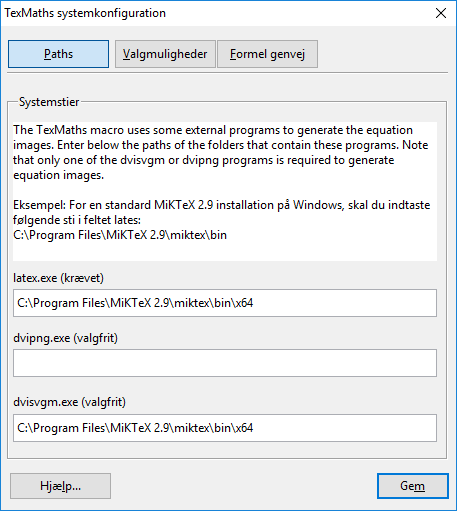Screen dimensions: 457x511
Task: Click the TexMaths systemkonfiguration title bar text
Action: [x=85, y=13]
